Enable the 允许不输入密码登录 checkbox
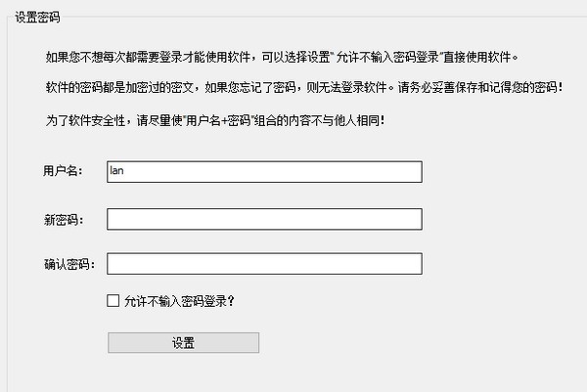The image size is (587, 392). [113, 301]
